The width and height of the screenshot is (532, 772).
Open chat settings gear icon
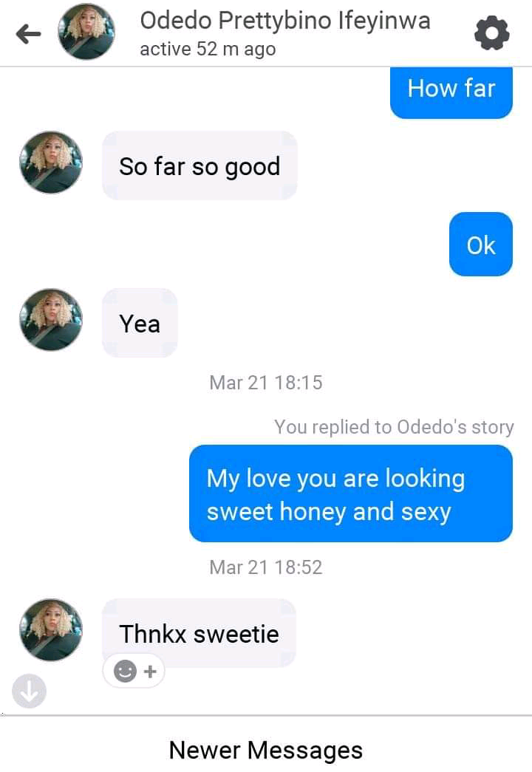[x=491, y=33]
